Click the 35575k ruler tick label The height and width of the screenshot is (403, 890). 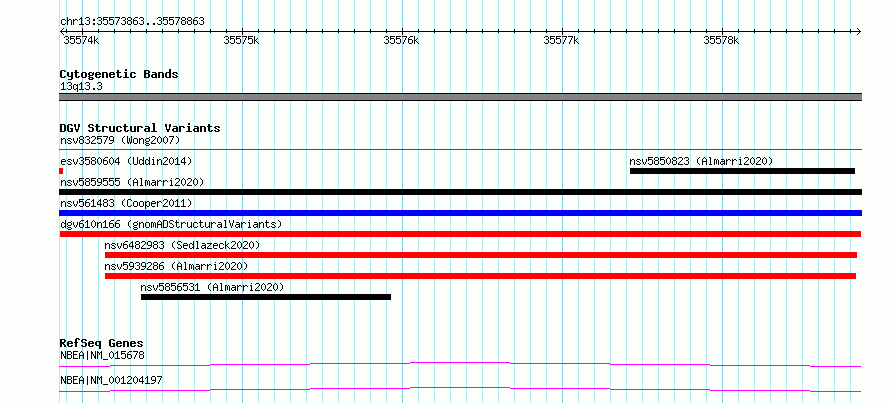[242, 40]
